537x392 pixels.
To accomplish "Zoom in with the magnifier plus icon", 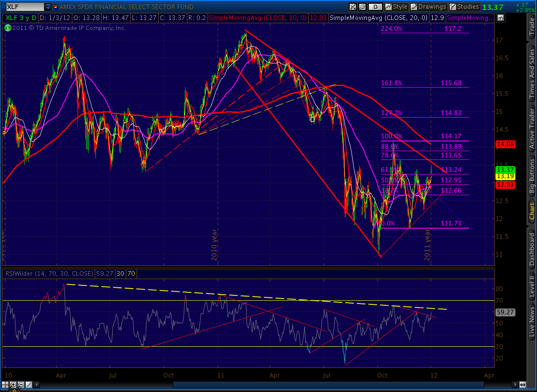I will [13, 385].
